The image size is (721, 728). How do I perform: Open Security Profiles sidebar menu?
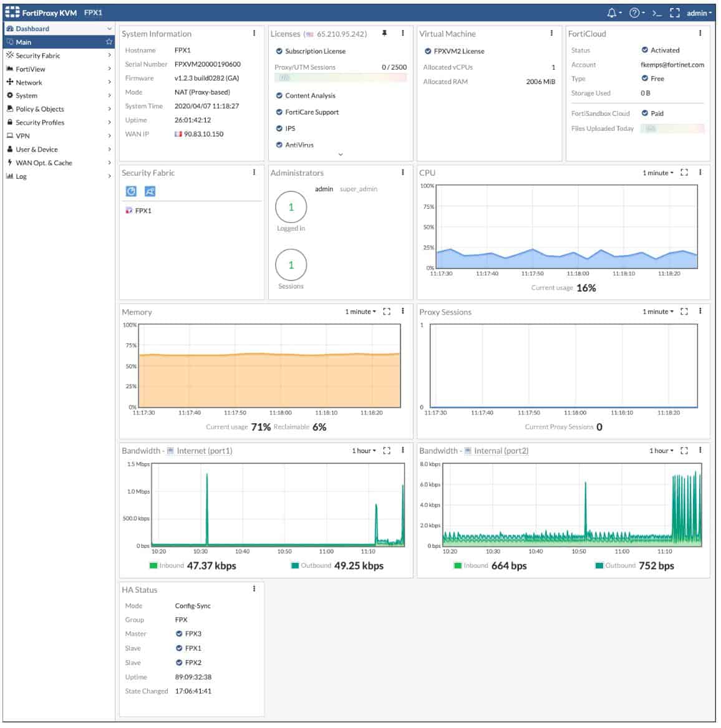click(x=58, y=123)
